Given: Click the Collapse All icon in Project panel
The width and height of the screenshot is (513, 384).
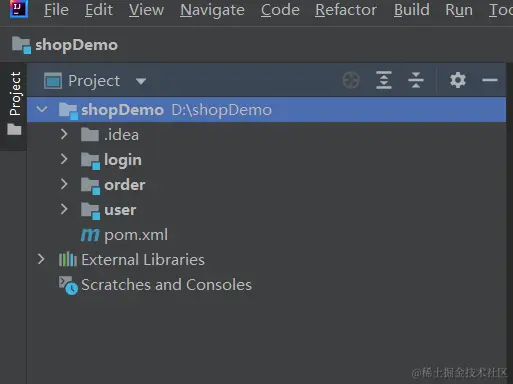Looking at the screenshot, I should (x=416, y=80).
